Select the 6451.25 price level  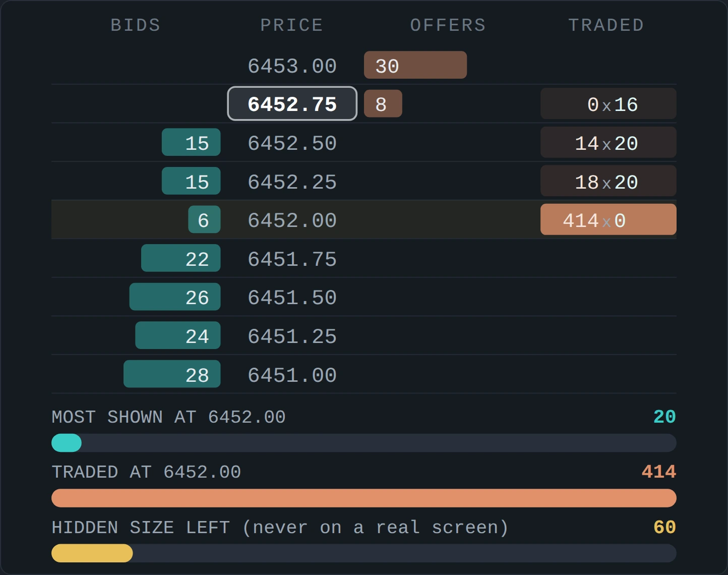click(x=292, y=336)
